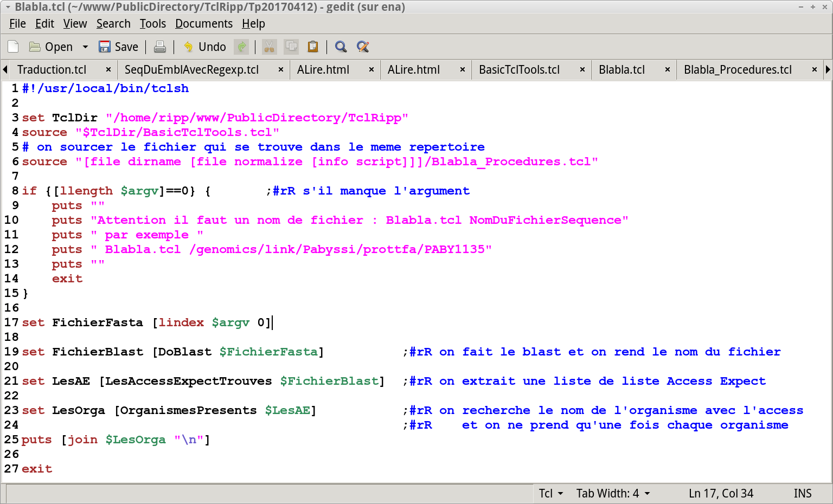Create a new document with the toolbar icon
Screen dimensions: 833x504
[x=14, y=47]
